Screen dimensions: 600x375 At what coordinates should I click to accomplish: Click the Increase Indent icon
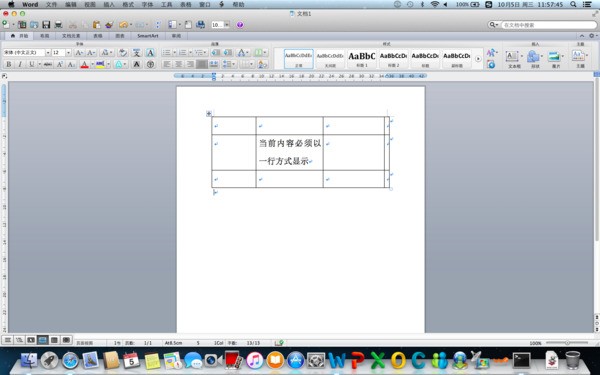click(x=228, y=52)
